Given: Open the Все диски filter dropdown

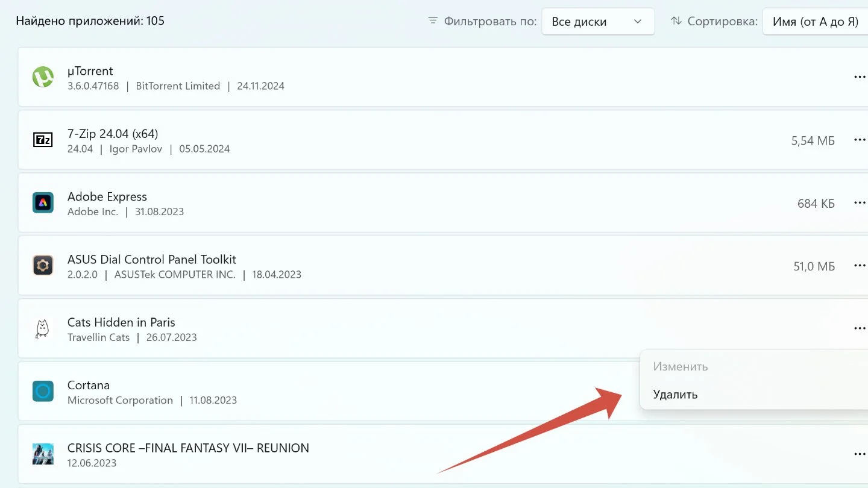Looking at the screenshot, I should click(598, 22).
